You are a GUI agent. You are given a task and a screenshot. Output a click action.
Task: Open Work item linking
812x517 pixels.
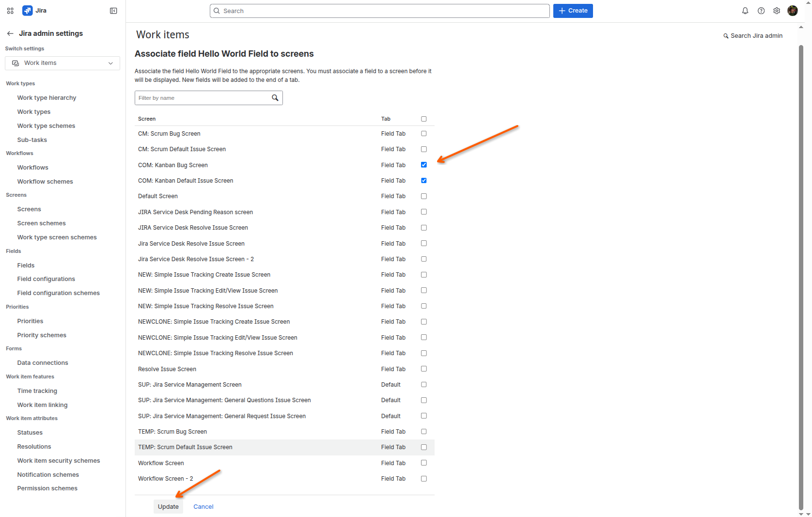tap(42, 405)
